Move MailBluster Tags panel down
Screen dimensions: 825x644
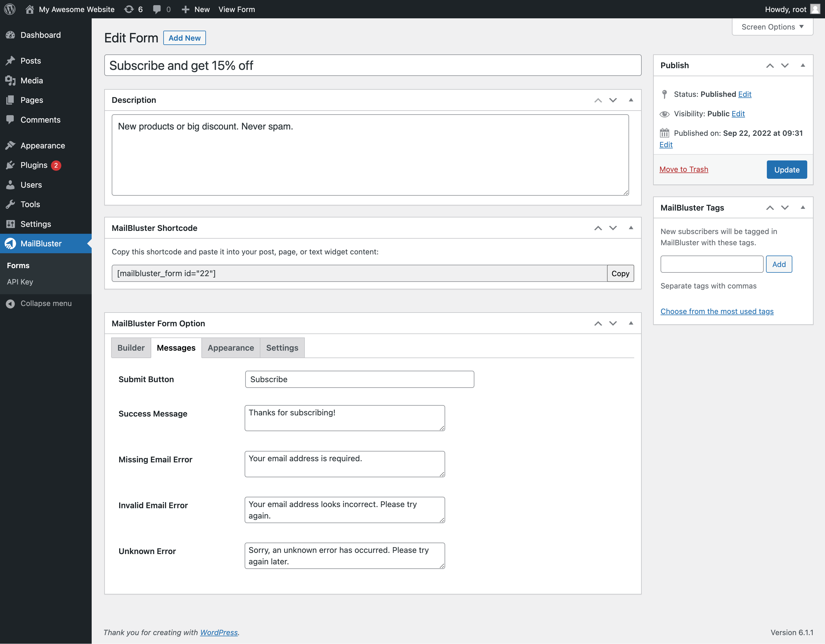785,208
